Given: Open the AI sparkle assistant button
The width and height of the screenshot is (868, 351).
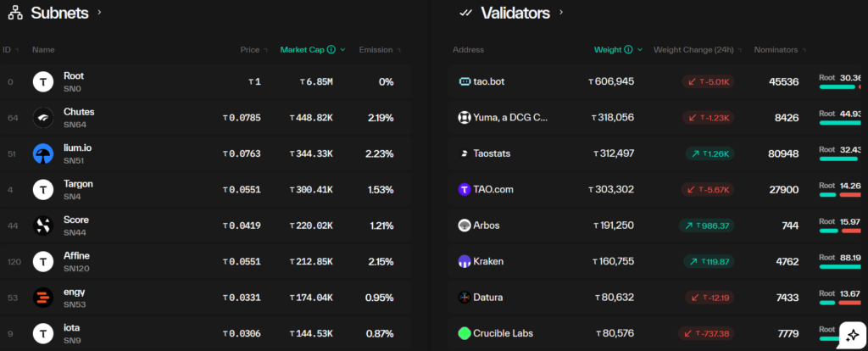Looking at the screenshot, I should click(x=853, y=335).
